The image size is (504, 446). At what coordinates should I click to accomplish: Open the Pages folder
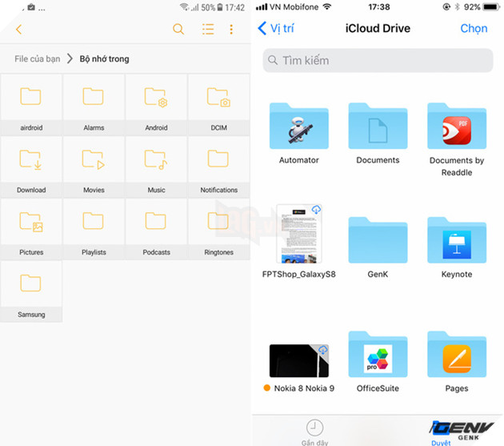click(x=457, y=354)
